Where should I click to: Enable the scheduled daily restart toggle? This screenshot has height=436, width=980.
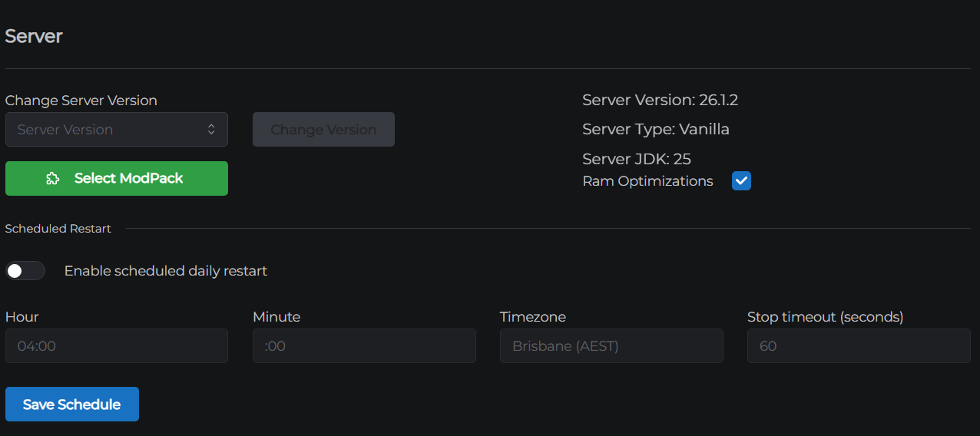click(x=25, y=271)
